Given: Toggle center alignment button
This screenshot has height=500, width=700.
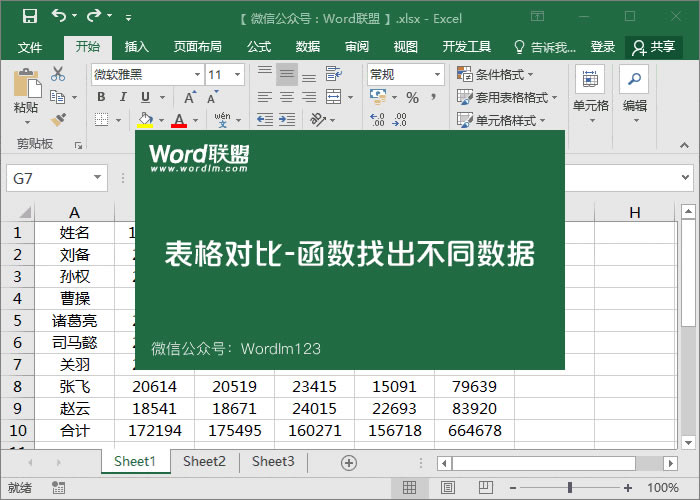Looking at the screenshot, I should (287, 97).
